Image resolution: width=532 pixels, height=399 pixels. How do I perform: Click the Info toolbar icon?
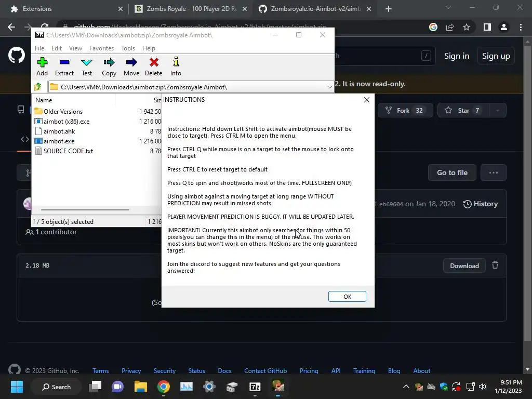point(176,67)
